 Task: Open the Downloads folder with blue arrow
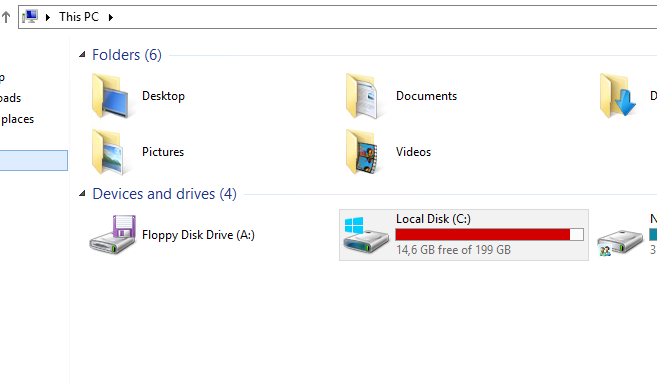coord(618,96)
